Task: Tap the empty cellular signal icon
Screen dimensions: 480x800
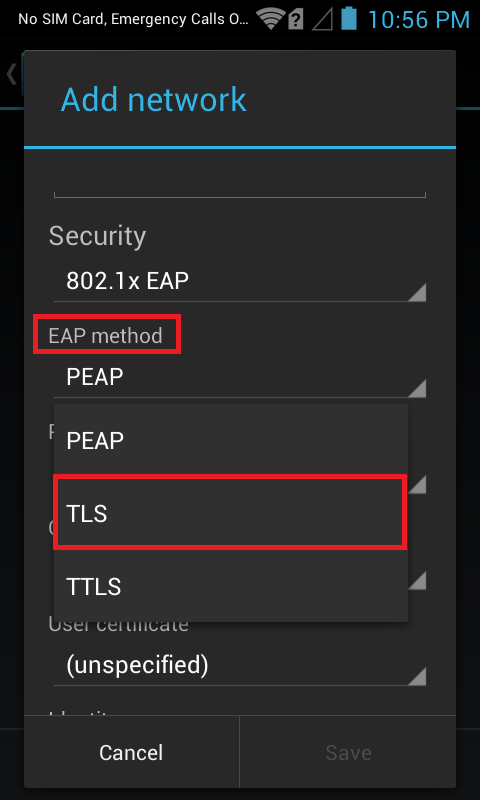Action: [320, 20]
